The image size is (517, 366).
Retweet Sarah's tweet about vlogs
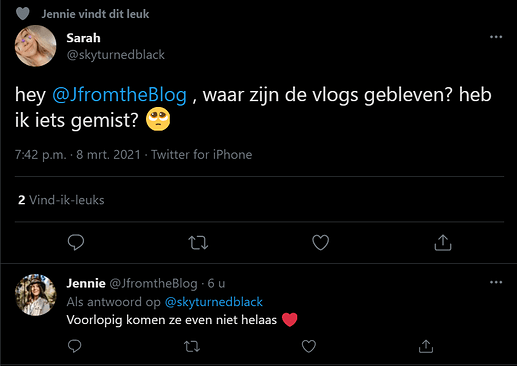click(x=198, y=243)
